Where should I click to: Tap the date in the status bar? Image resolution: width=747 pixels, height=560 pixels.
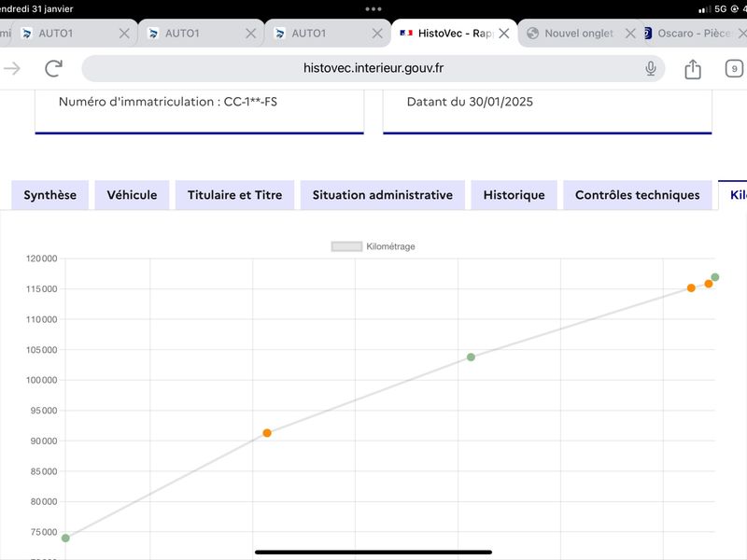click(36, 8)
